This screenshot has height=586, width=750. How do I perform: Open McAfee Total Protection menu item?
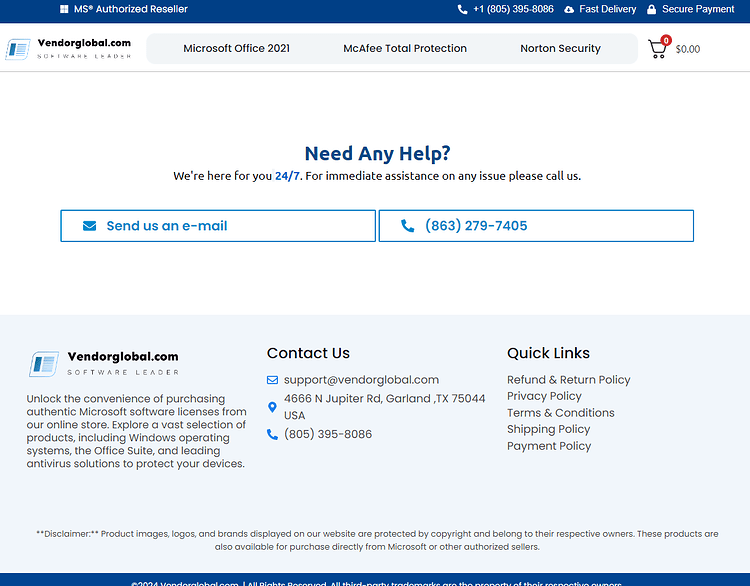405,48
